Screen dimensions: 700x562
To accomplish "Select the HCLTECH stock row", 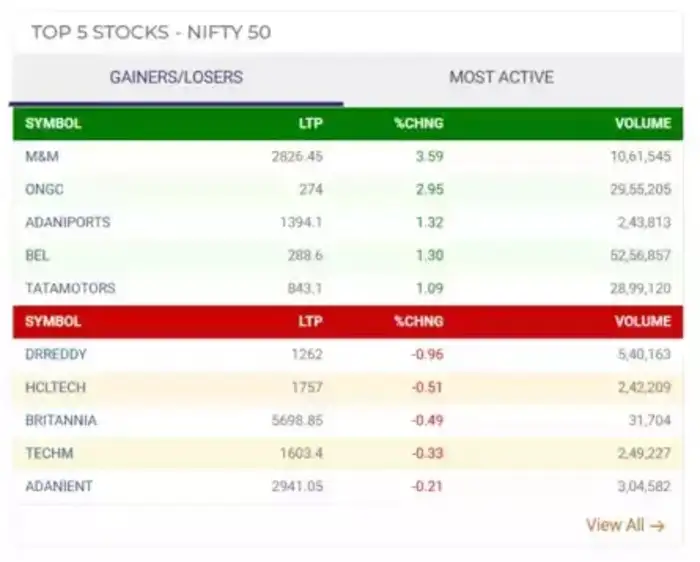I will (58, 387).
